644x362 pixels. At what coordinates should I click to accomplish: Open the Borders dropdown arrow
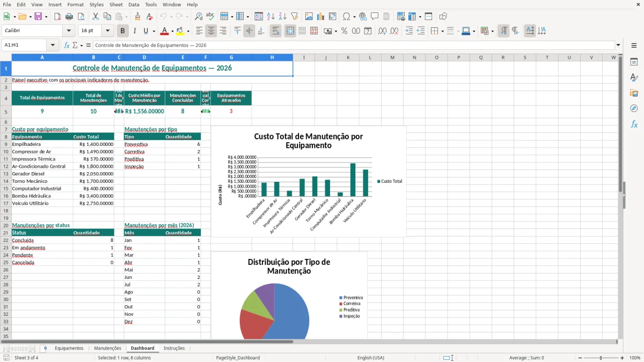pos(442,31)
